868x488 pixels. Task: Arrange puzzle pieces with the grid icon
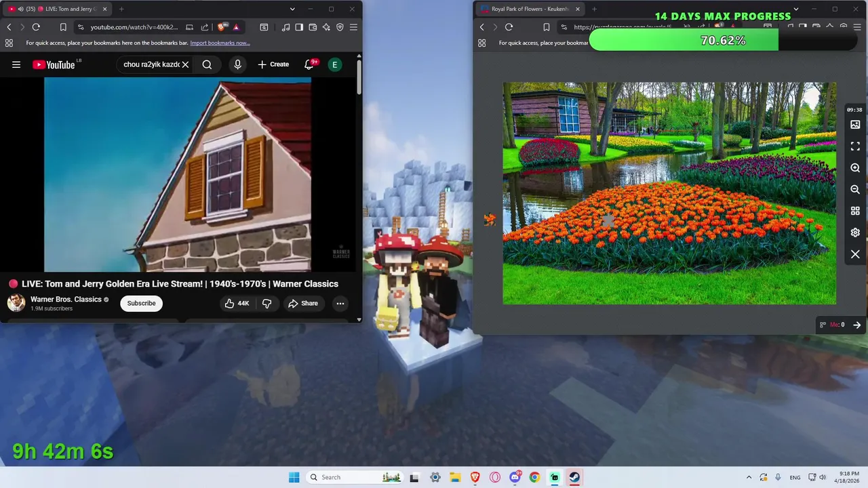[x=855, y=211]
